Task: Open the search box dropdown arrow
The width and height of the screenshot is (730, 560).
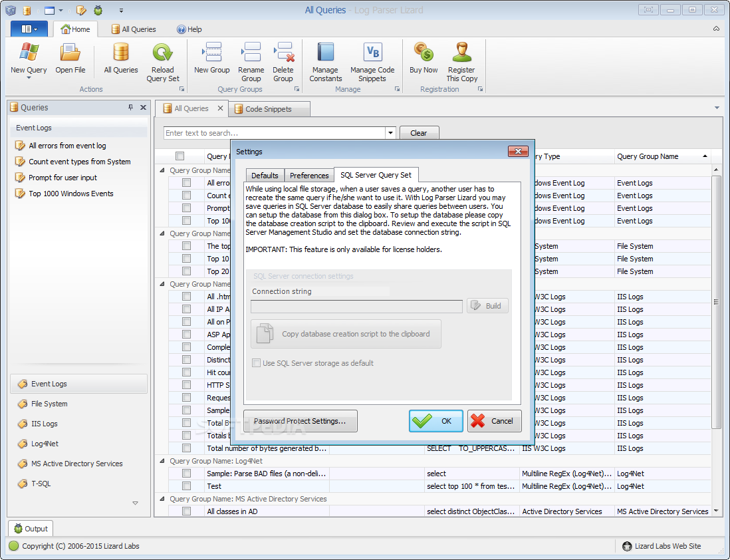Action: click(x=390, y=133)
